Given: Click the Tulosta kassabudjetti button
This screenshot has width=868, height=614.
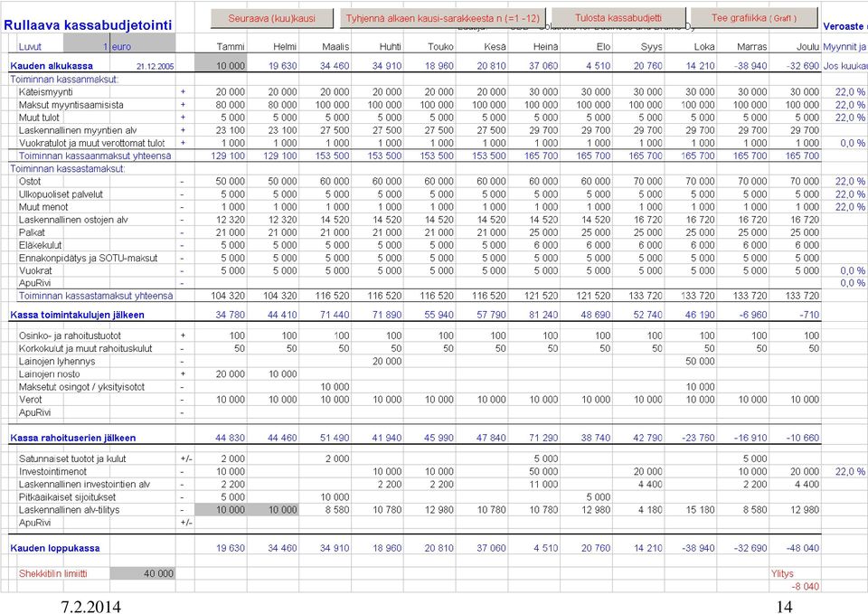Looking at the screenshot, I should [x=618, y=18].
